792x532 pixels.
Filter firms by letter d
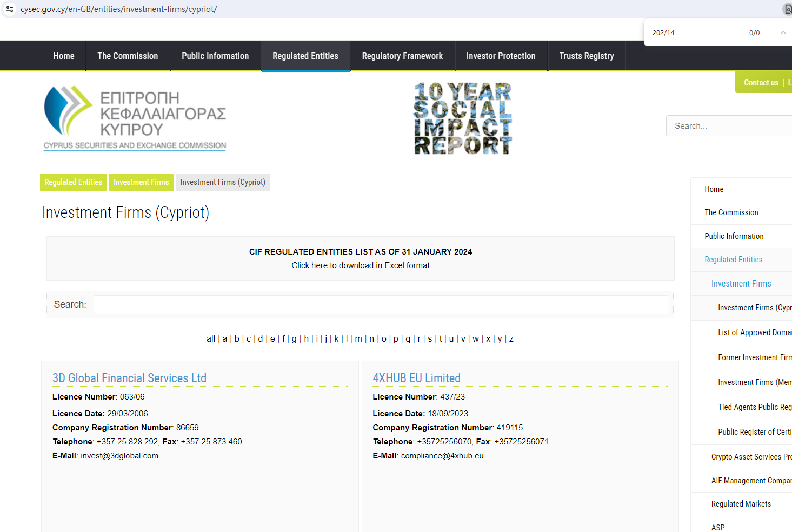click(x=261, y=339)
